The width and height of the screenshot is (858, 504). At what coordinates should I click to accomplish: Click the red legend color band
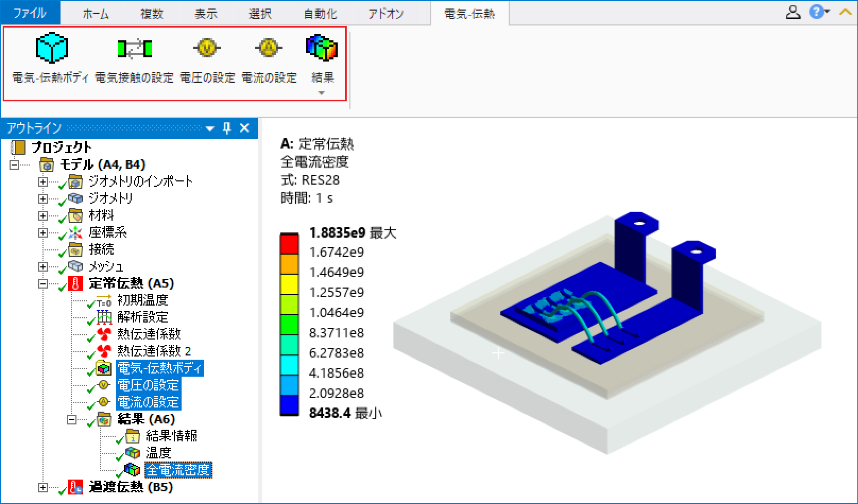pos(289,244)
